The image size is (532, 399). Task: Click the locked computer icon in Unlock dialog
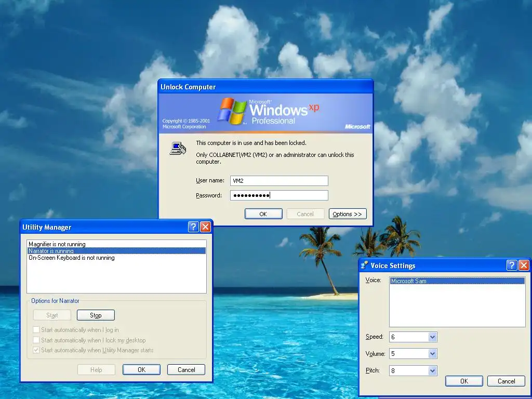click(x=178, y=148)
